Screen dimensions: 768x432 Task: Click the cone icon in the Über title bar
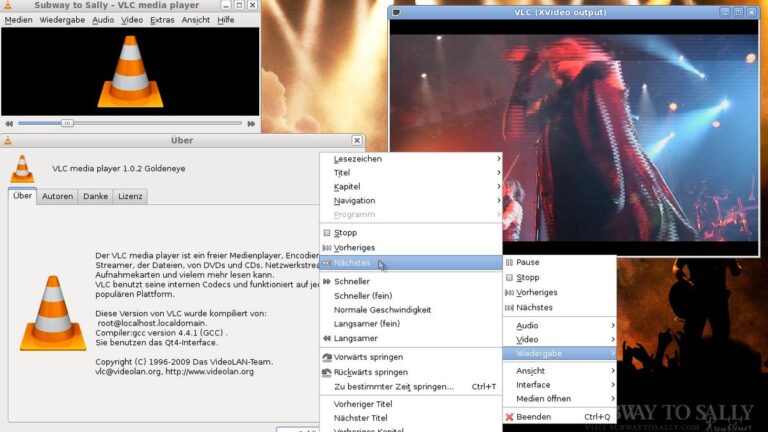point(8,141)
